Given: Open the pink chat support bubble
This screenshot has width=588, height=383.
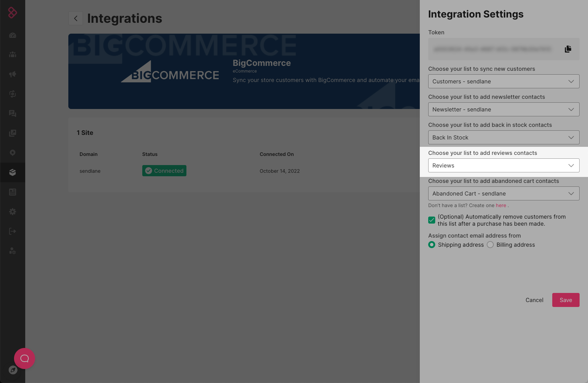Looking at the screenshot, I should coord(25,358).
